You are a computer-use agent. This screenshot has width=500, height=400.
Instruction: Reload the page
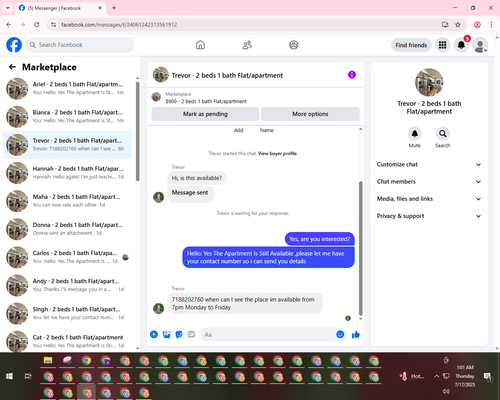pos(37,25)
